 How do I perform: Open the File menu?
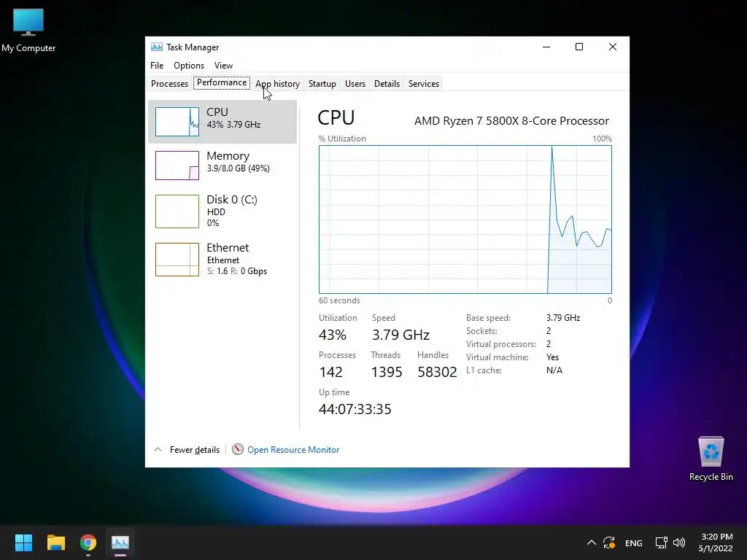[x=157, y=65]
